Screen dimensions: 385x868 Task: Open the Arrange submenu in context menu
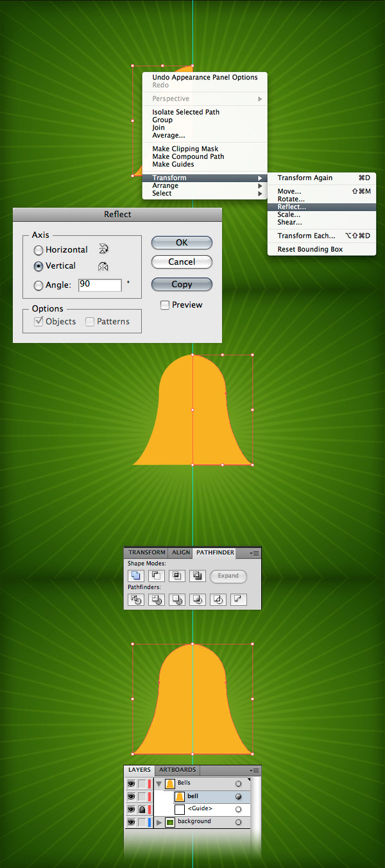point(204,186)
